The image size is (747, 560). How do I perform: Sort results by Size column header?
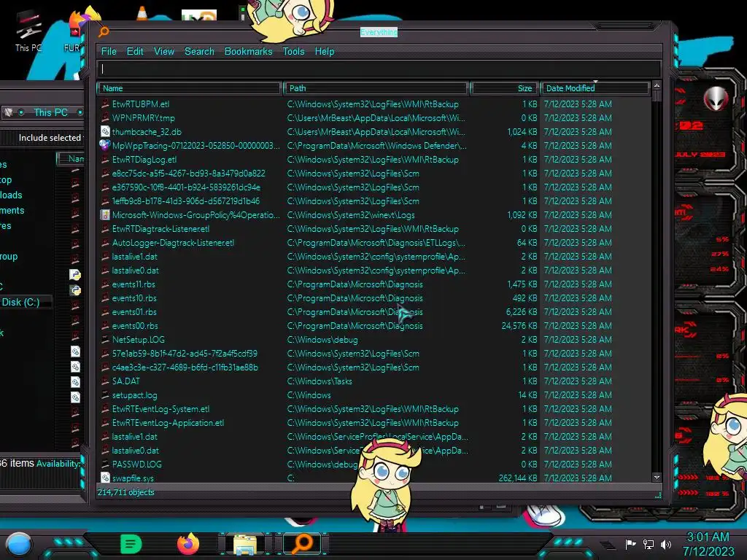[x=504, y=88]
